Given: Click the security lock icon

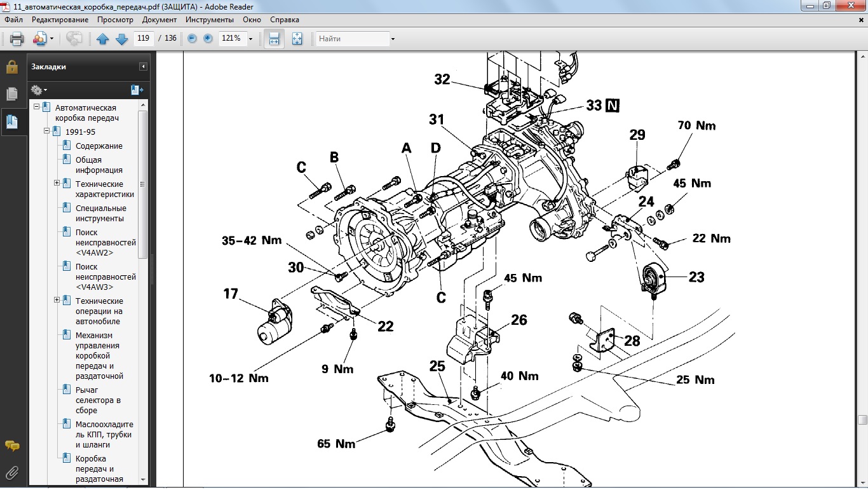Looking at the screenshot, I should click(12, 67).
